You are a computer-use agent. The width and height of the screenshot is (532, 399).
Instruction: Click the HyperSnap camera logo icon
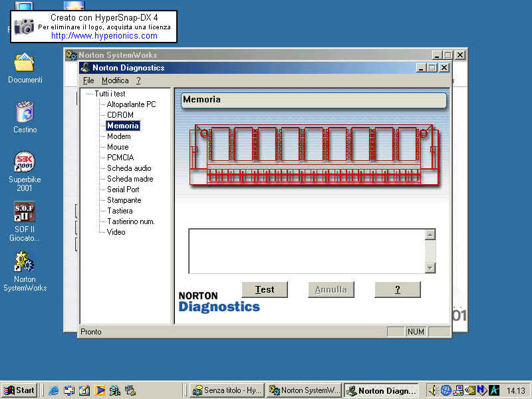pyautogui.click(x=24, y=26)
